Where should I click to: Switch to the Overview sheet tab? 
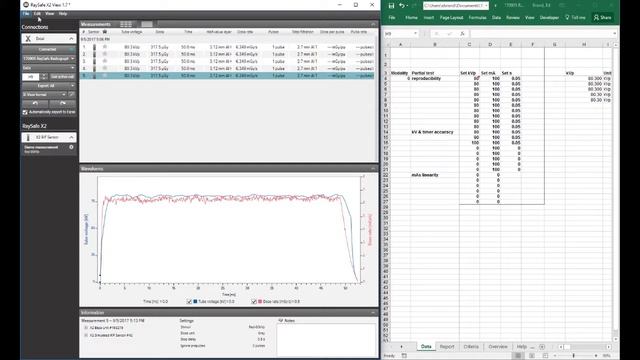tap(498, 347)
